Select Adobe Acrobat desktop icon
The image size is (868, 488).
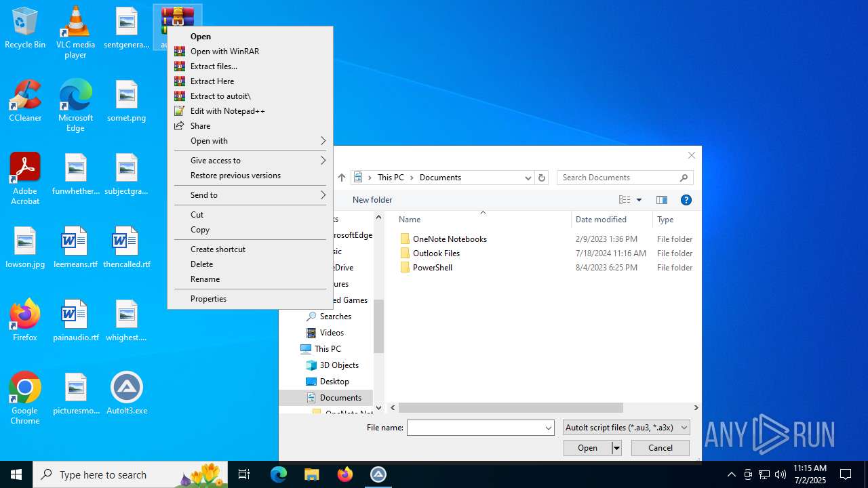pyautogui.click(x=25, y=179)
